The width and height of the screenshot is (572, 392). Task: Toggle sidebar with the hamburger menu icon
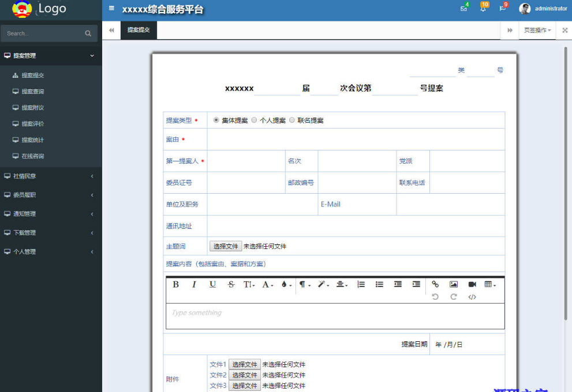(x=111, y=9)
